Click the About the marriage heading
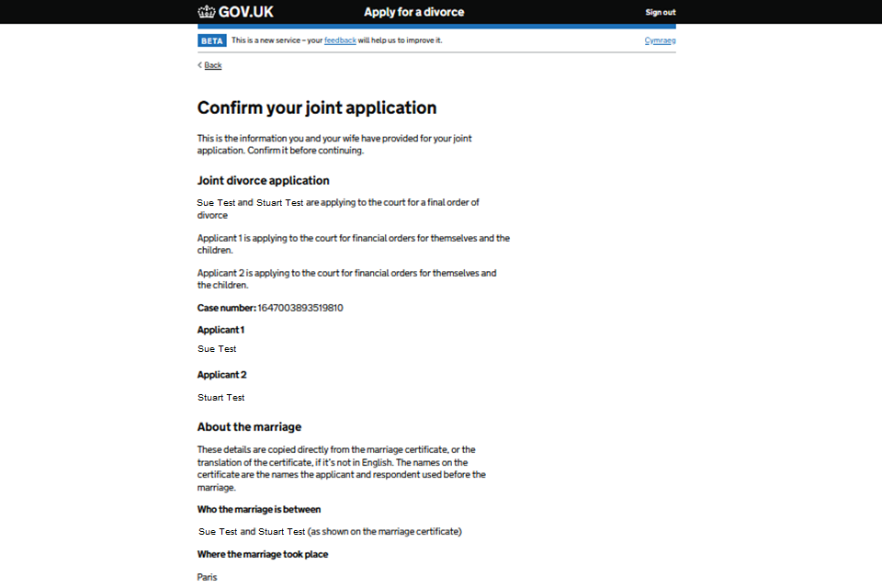 249,427
